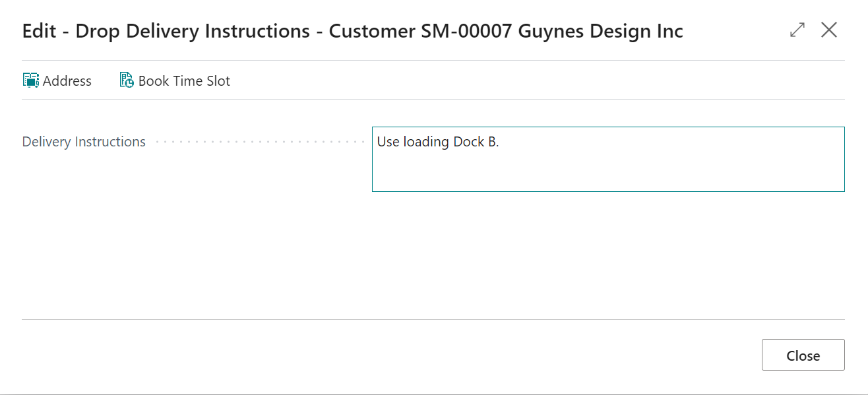Select the Book Time Slot action label

pyautogui.click(x=184, y=81)
